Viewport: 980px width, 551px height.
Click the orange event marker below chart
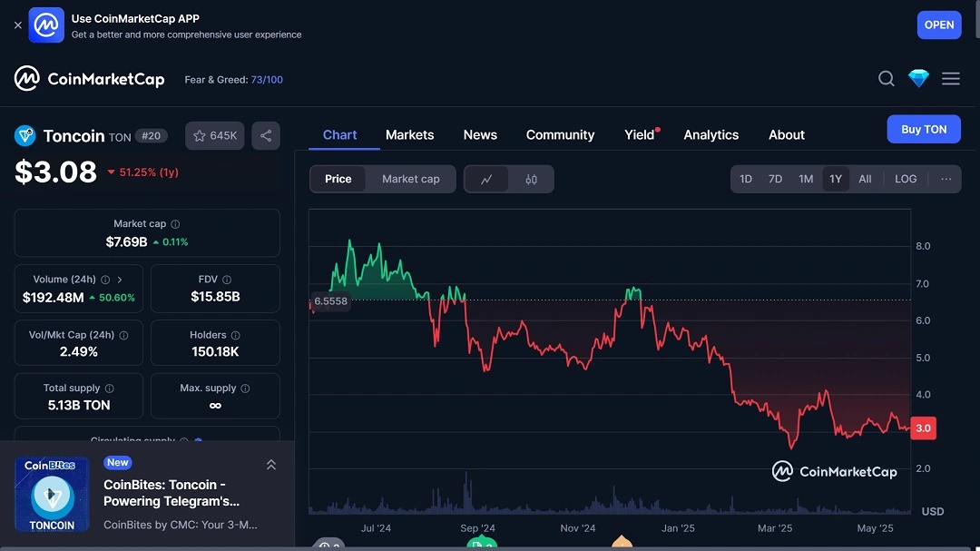[622, 542]
